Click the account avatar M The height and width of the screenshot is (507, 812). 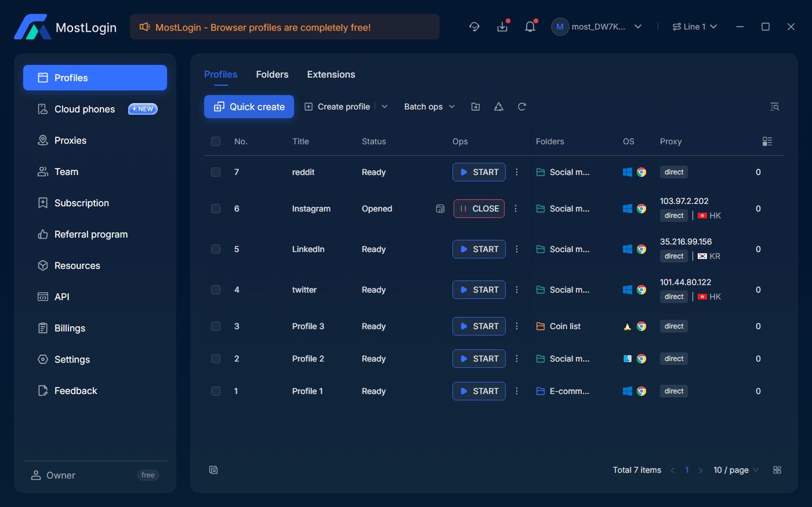(x=560, y=27)
